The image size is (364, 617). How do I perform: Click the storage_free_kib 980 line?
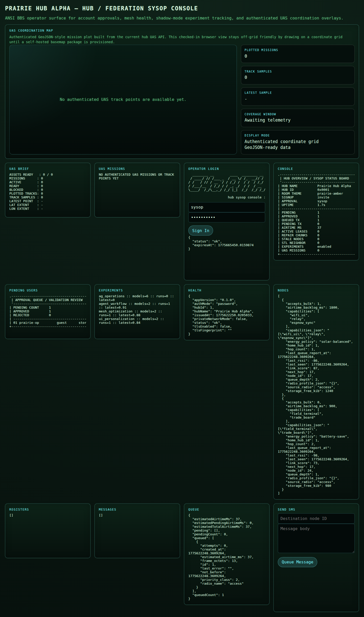coord(308,486)
